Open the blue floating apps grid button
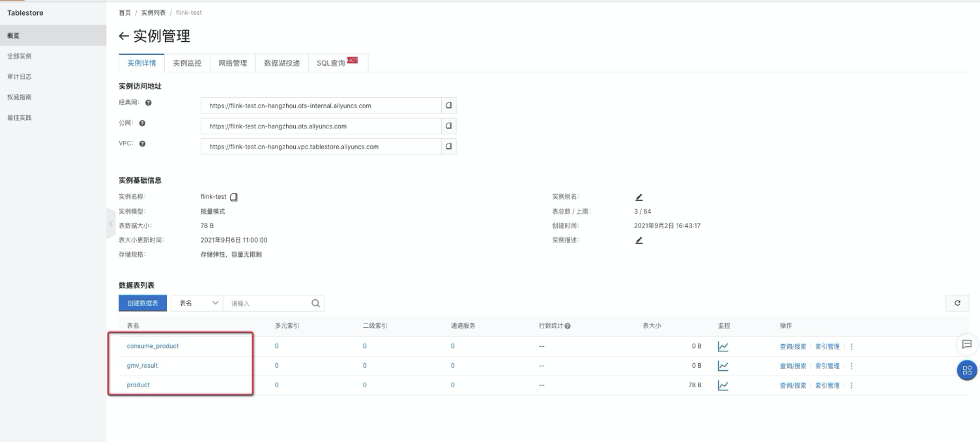The image size is (980, 442). (x=966, y=370)
